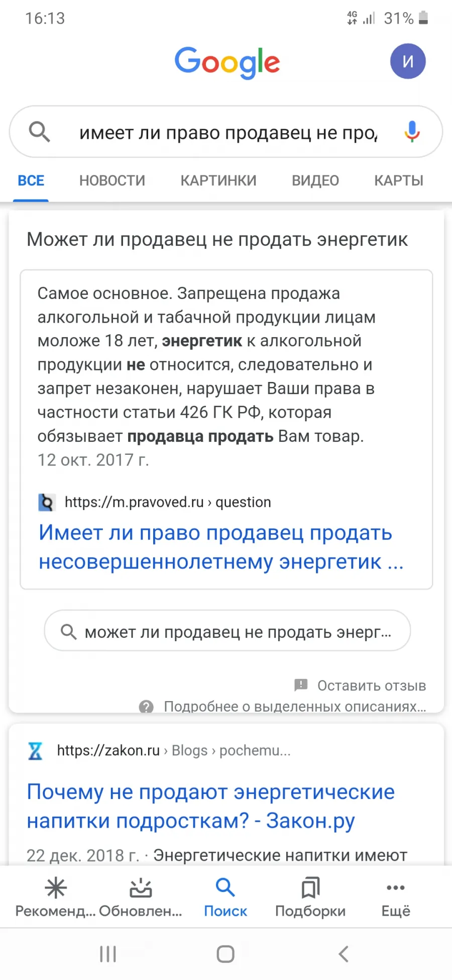Open the Ещё three-dots menu
The height and width of the screenshot is (980, 452).
click(x=396, y=888)
